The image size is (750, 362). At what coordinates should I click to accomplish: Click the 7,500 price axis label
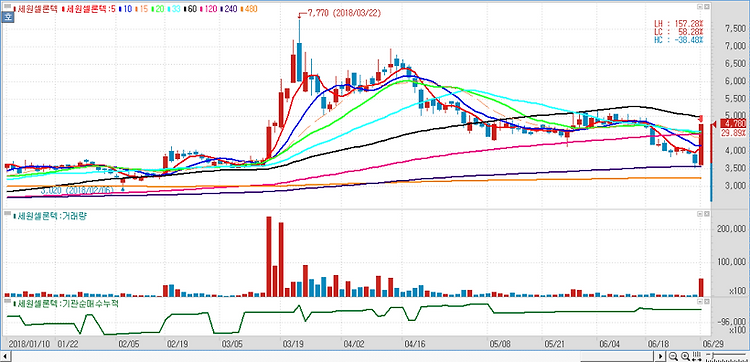pyautogui.click(x=736, y=29)
